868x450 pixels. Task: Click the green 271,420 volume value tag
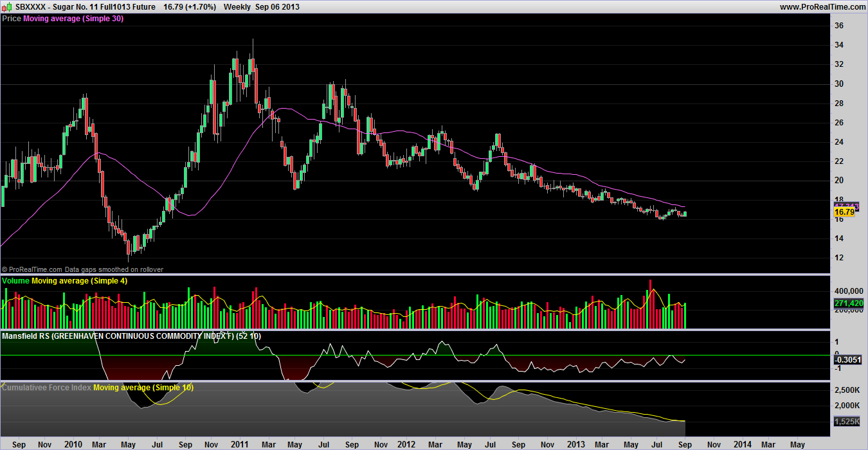click(x=847, y=303)
